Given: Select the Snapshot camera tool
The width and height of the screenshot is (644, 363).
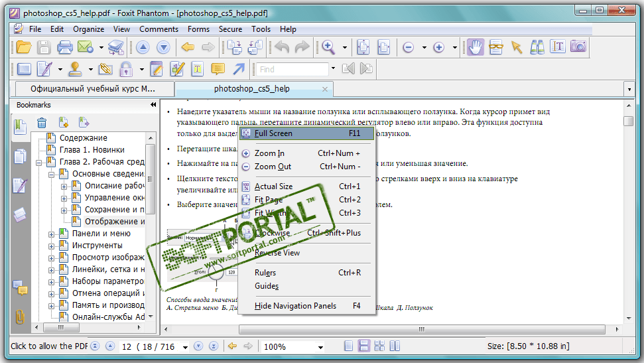Looking at the screenshot, I should coord(578,46).
